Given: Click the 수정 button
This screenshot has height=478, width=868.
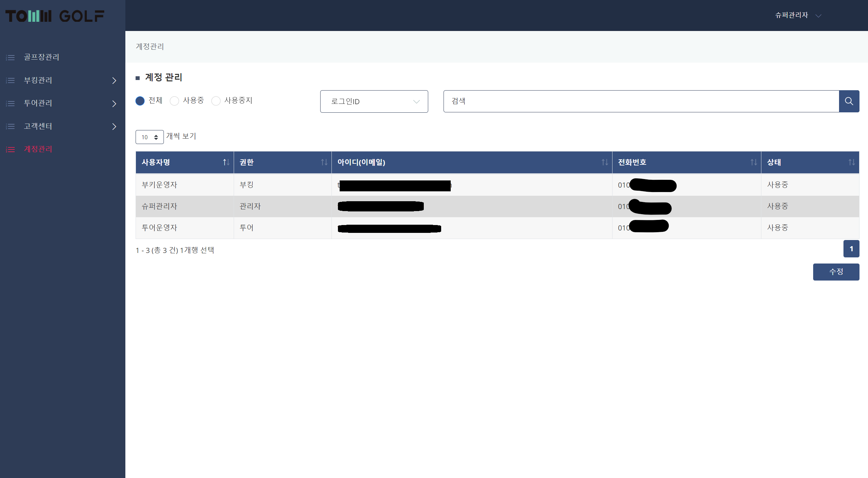Looking at the screenshot, I should (836, 272).
